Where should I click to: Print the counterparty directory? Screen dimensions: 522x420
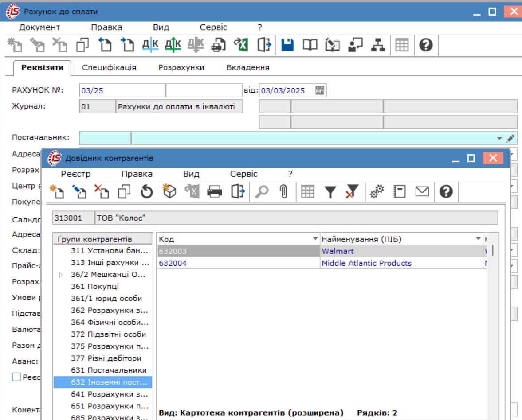point(214,191)
